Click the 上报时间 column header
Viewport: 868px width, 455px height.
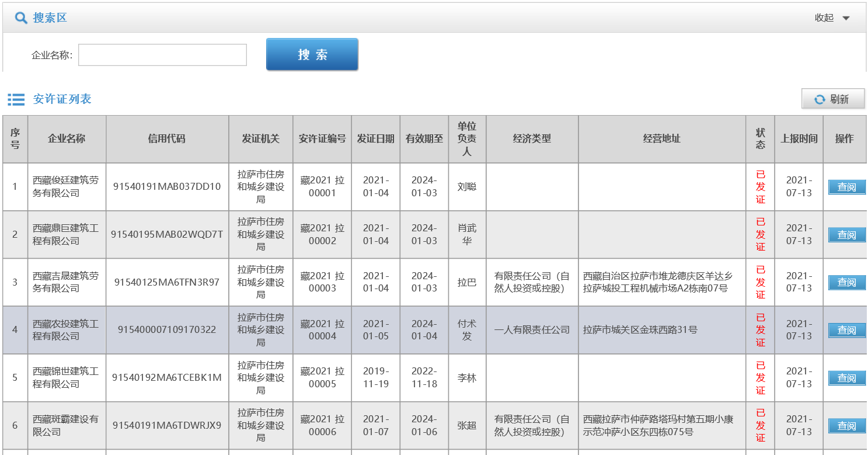pos(799,139)
